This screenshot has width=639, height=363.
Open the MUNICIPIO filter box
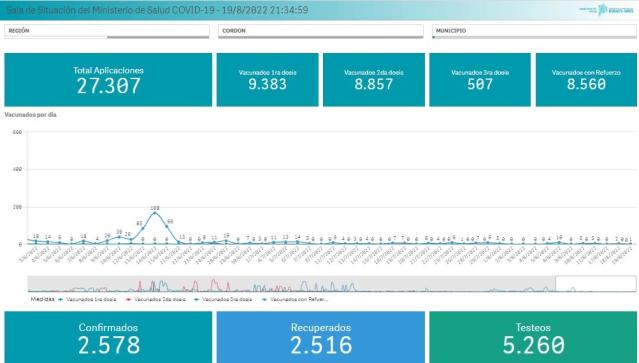[534, 31]
